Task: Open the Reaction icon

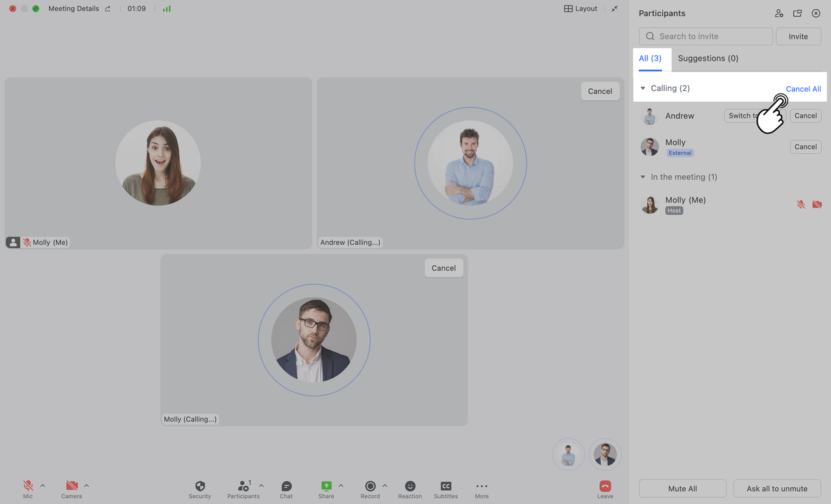Action: click(x=410, y=485)
